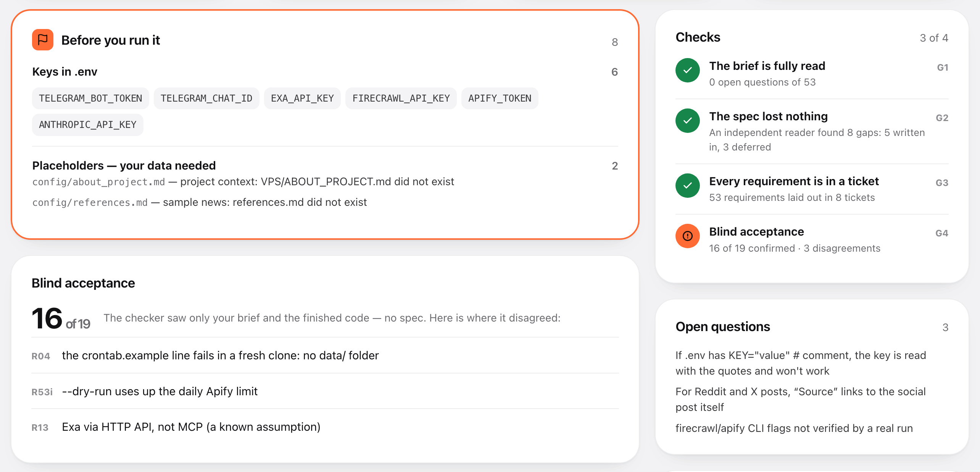
Task: Open the R53i --dry-run Apify limit row
Action: [325, 391]
